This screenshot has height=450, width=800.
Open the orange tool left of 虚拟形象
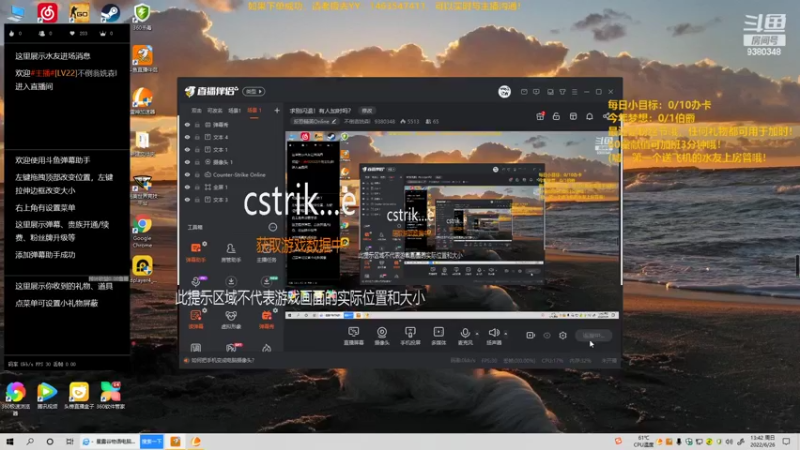(x=196, y=319)
